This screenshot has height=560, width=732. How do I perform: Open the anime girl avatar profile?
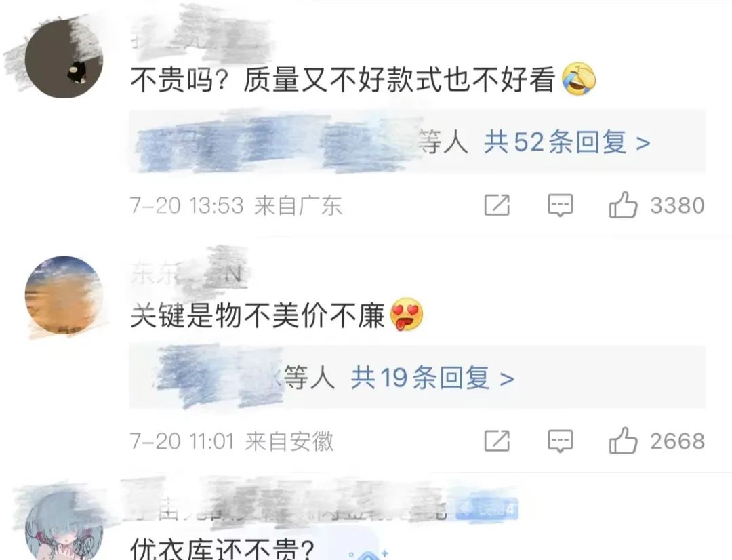pos(64,525)
